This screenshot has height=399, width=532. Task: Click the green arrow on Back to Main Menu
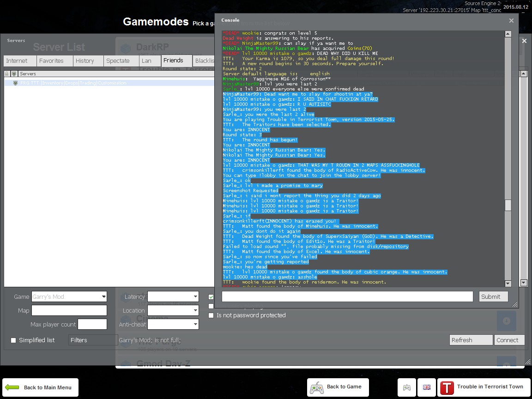tap(12, 387)
